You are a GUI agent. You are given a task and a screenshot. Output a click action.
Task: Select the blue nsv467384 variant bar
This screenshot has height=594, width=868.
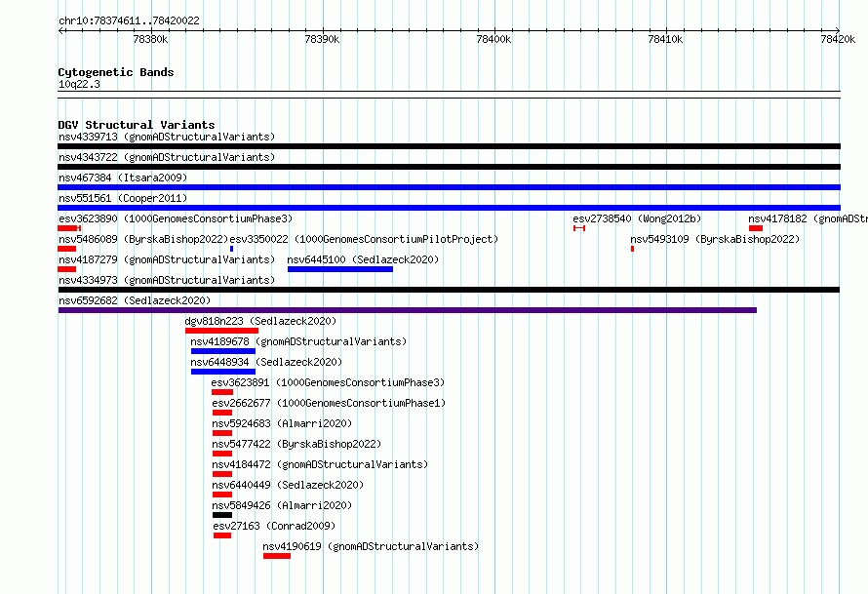(x=449, y=187)
